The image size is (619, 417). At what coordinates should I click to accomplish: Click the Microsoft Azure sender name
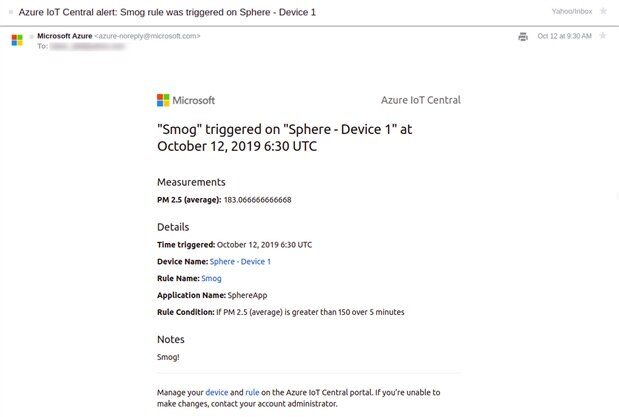point(64,36)
